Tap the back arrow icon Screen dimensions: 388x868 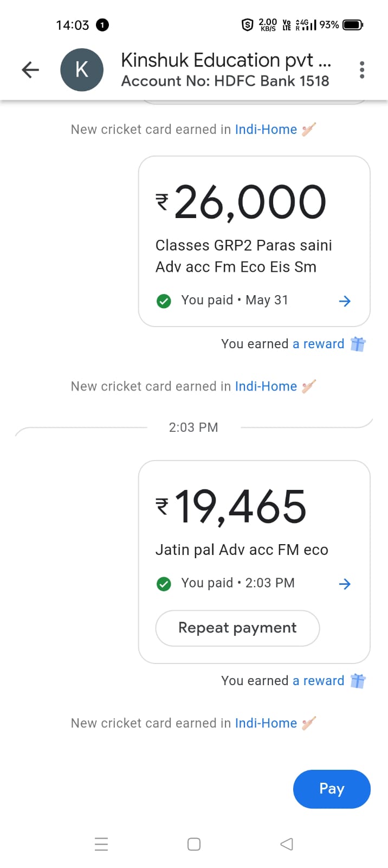[30, 70]
